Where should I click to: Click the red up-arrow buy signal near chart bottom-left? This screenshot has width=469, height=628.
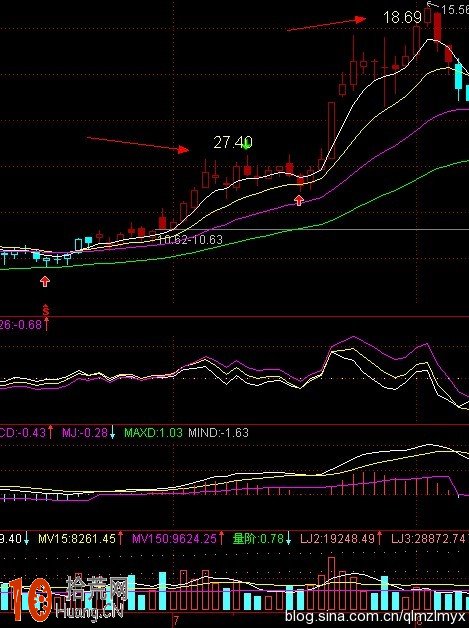click(45, 281)
